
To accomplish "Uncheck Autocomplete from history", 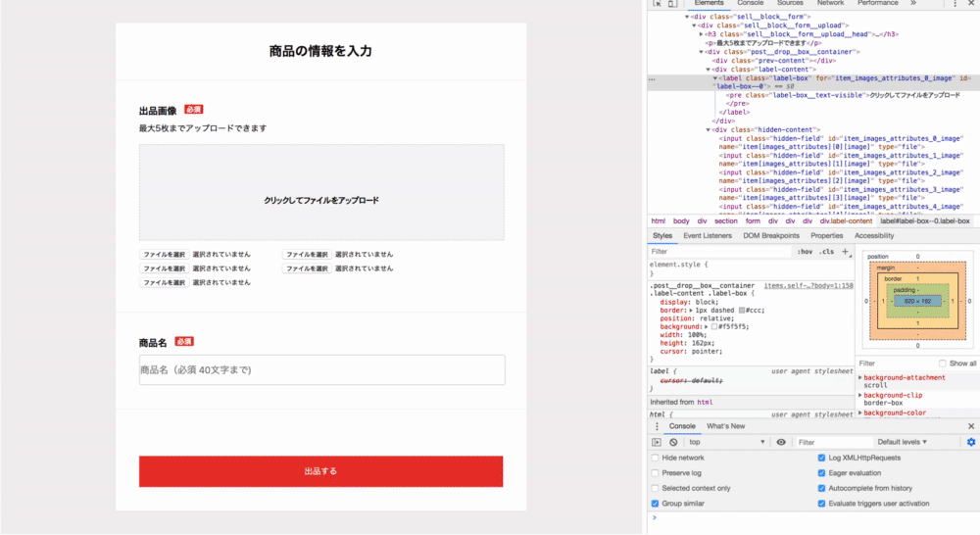I will pos(821,488).
